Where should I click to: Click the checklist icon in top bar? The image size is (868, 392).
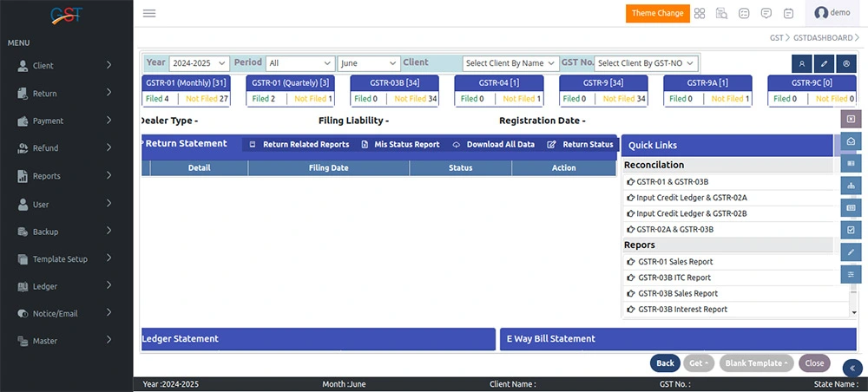pyautogui.click(x=744, y=13)
